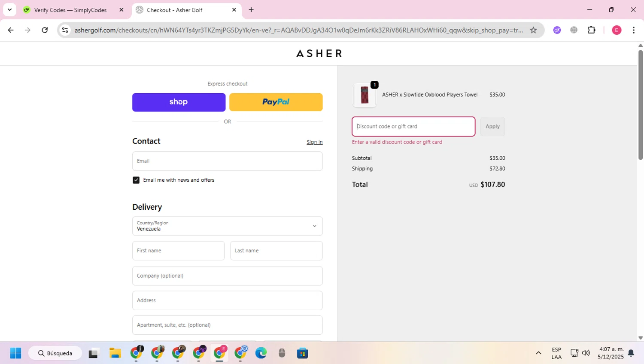Screen dimensions: 644x364
Task: Open the ESP LAA language selector
Action: click(556, 353)
